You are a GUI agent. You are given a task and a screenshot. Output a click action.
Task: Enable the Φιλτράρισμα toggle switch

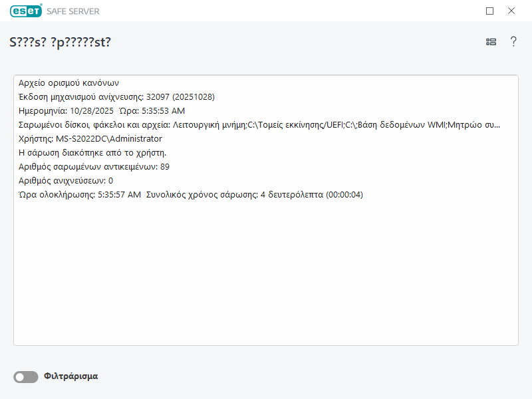click(x=26, y=377)
